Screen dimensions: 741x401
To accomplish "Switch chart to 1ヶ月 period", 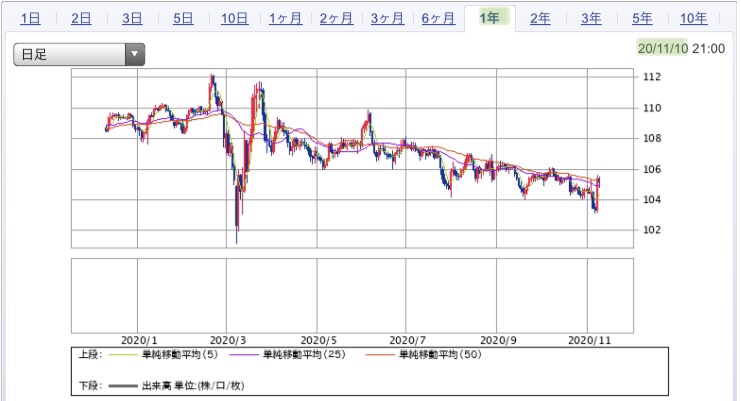I will pyautogui.click(x=285, y=18).
